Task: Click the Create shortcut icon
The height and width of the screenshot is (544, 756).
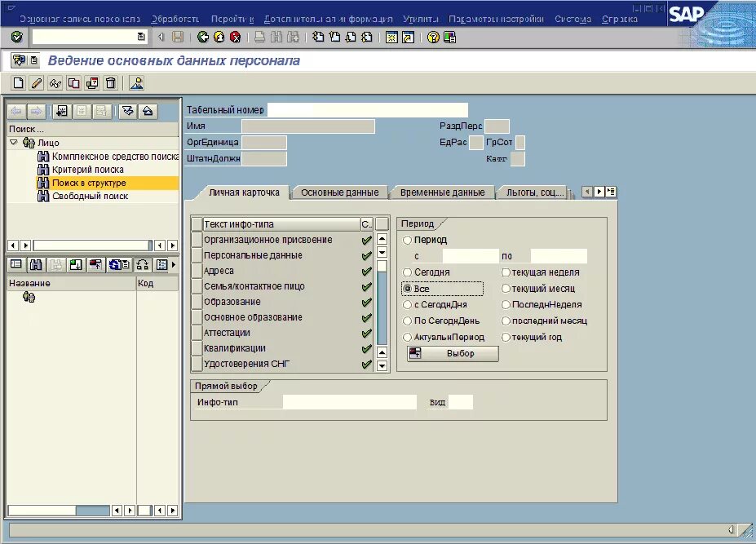Action: pyautogui.click(x=408, y=38)
